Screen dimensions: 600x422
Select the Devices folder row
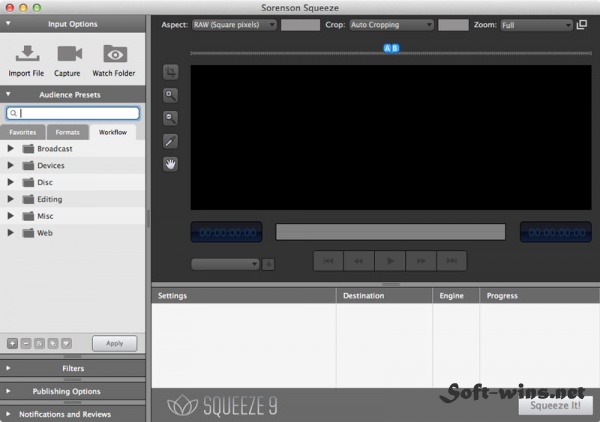pyautogui.click(x=73, y=165)
